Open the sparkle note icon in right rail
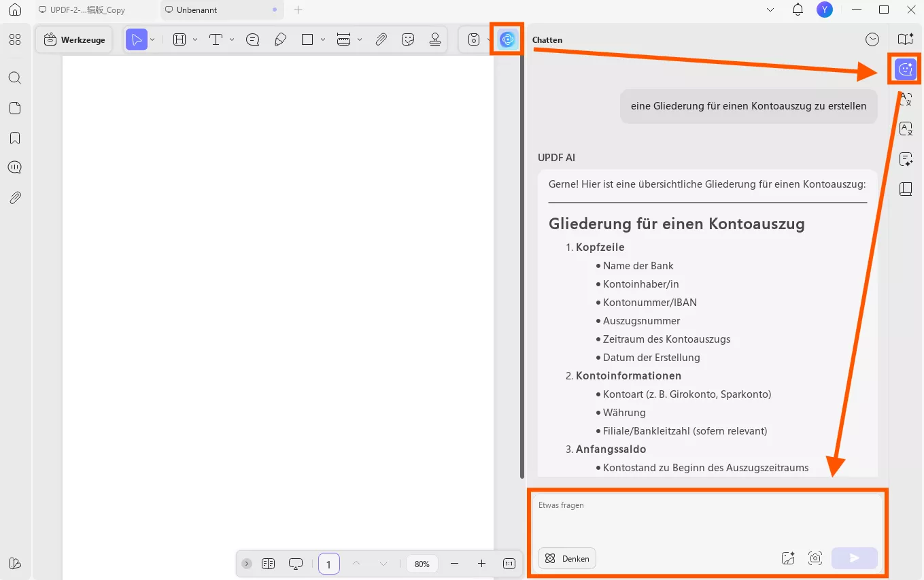This screenshot has height=580, width=924. pos(906,159)
